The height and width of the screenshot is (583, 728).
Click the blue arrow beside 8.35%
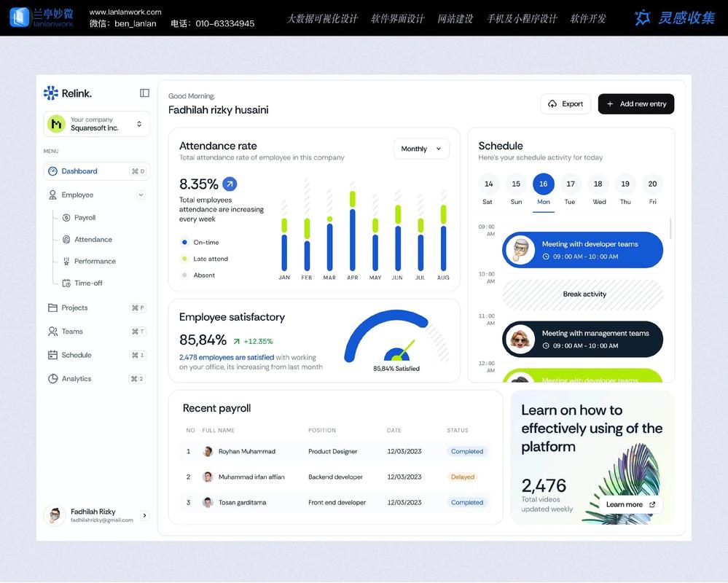(x=230, y=184)
